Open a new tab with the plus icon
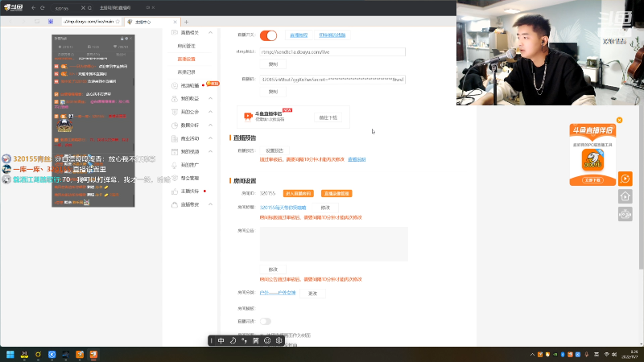This screenshot has height=362, width=644. pyautogui.click(x=186, y=22)
